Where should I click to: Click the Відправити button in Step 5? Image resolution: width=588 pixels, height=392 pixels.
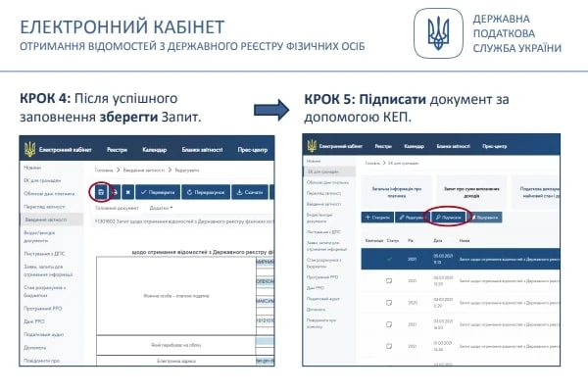coord(485,218)
